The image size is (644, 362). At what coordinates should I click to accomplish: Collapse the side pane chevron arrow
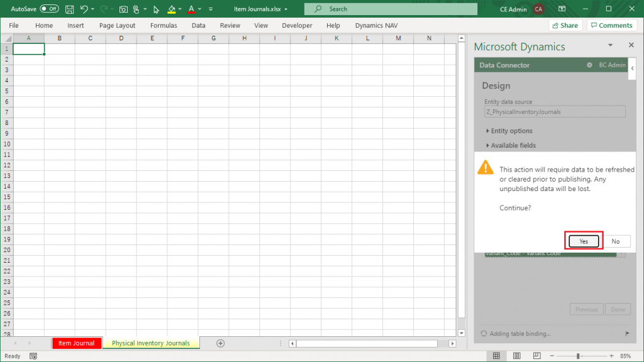point(633,69)
